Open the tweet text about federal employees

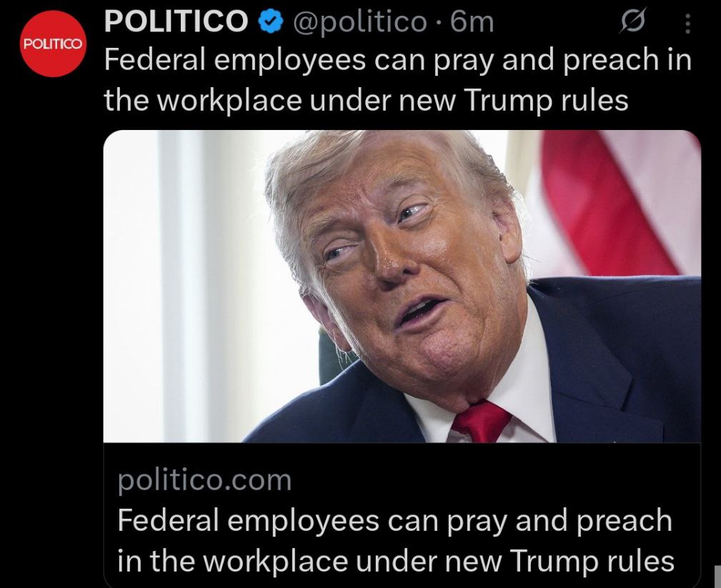pos(398,80)
